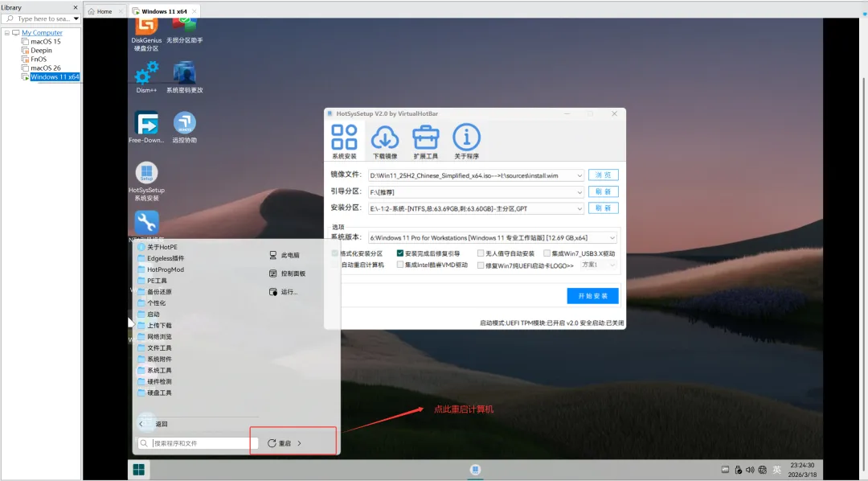Open the Windows Start button on taskbar

(x=139, y=470)
